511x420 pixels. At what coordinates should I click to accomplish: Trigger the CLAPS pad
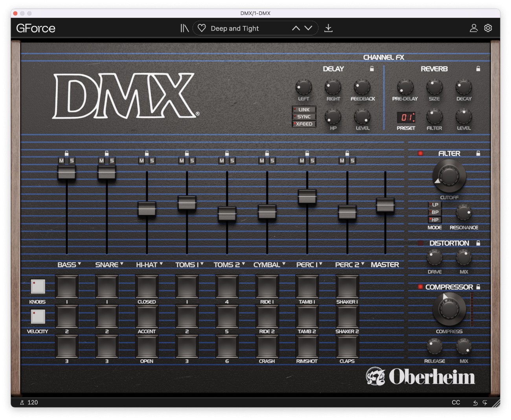point(347,346)
